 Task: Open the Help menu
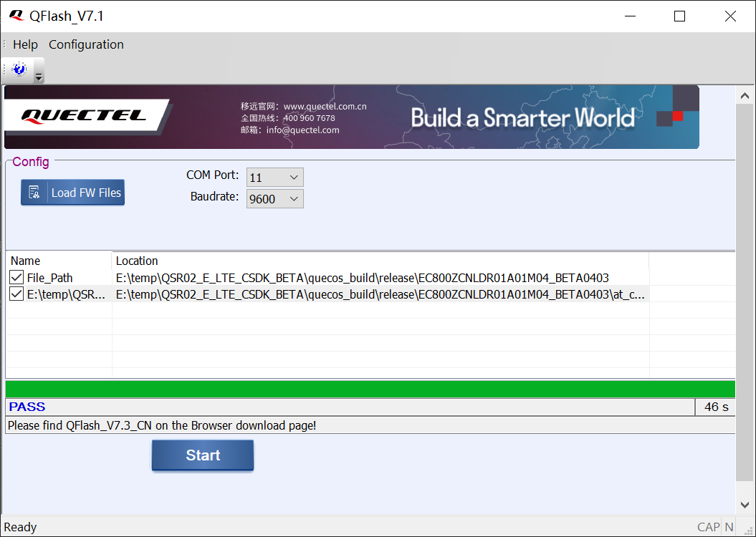(x=25, y=44)
